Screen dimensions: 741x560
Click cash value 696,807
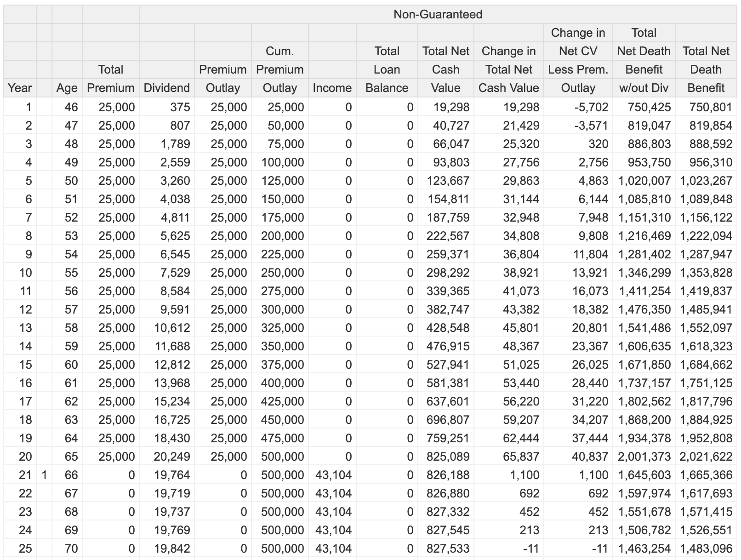(446, 420)
